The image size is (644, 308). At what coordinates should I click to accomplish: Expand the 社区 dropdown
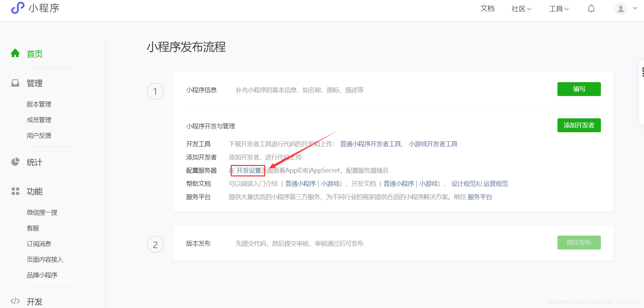coord(521,9)
